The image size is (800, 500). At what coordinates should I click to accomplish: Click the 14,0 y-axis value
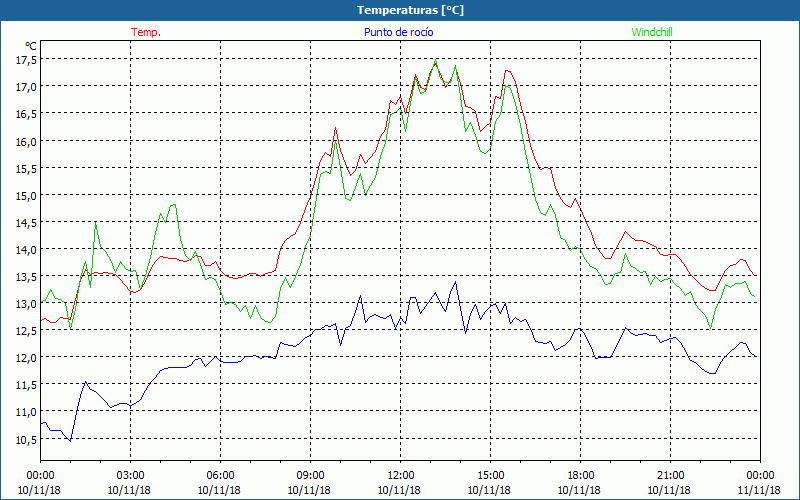click(x=26, y=250)
